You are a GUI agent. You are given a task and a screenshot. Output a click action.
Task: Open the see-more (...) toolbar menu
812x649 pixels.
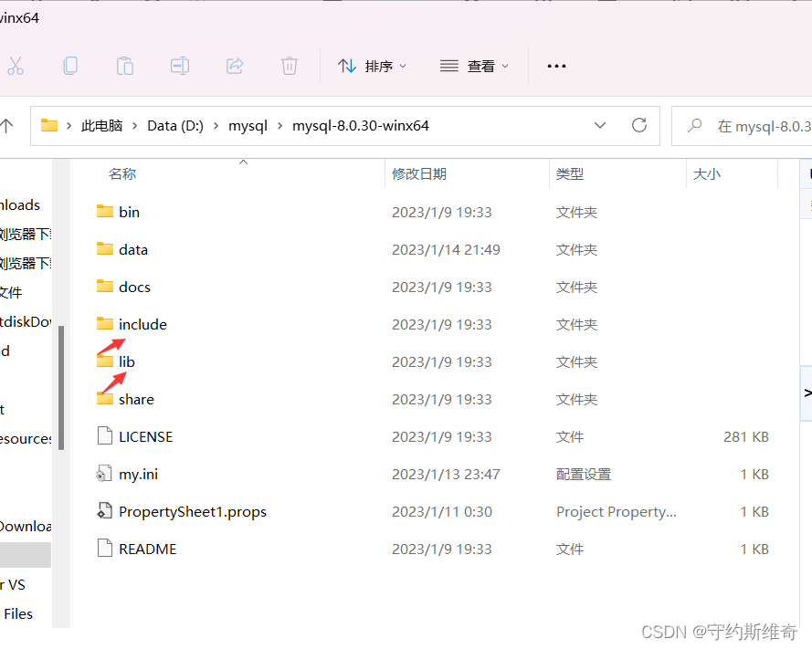coord(556,65)
